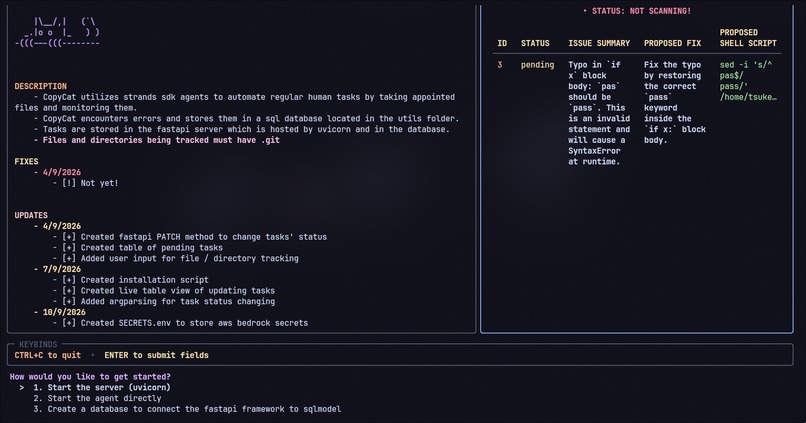Click the ASCII cat logo

point(58,32)
